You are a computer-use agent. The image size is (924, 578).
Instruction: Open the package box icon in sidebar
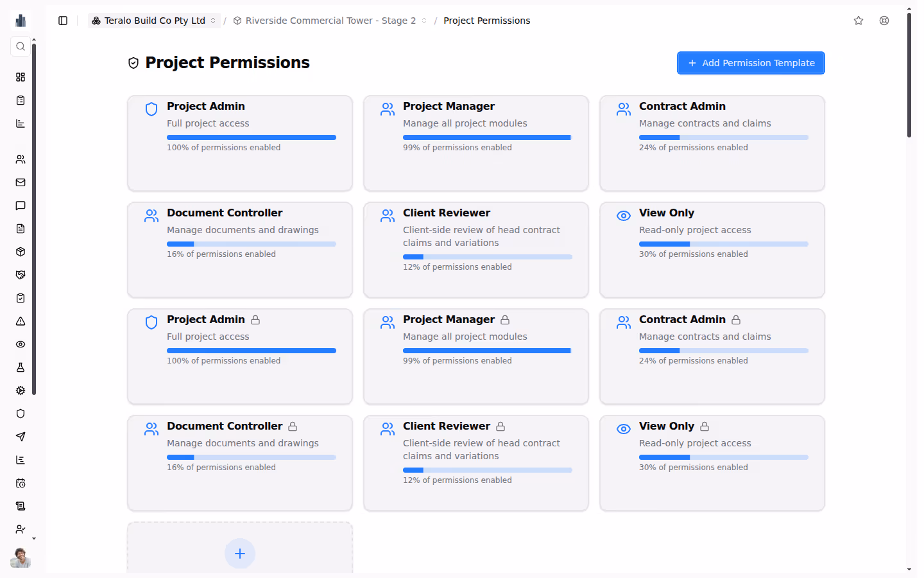[21, 252]
